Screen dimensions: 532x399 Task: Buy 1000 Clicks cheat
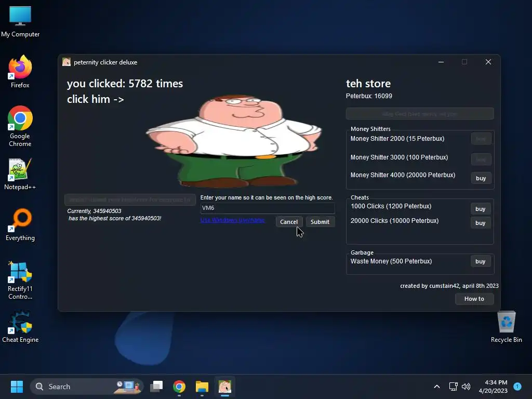[x=480, y=209]
